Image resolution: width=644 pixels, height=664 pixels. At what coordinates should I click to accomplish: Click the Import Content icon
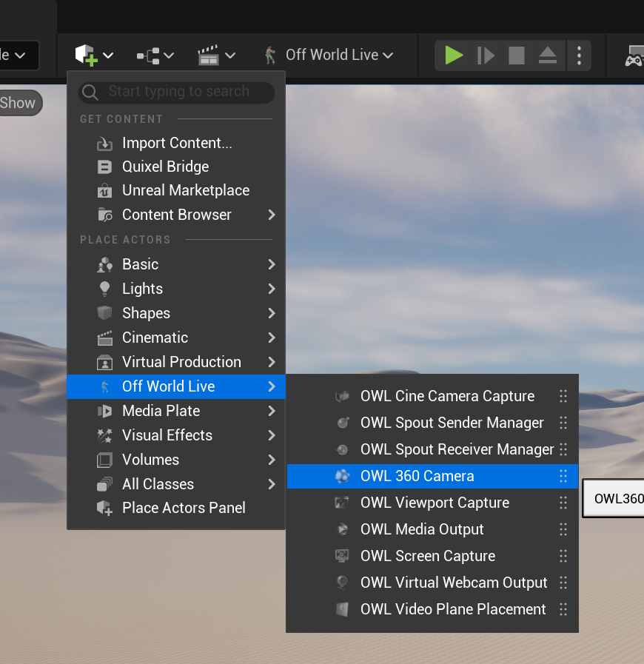pyautogui.click(x=104, y=144)
